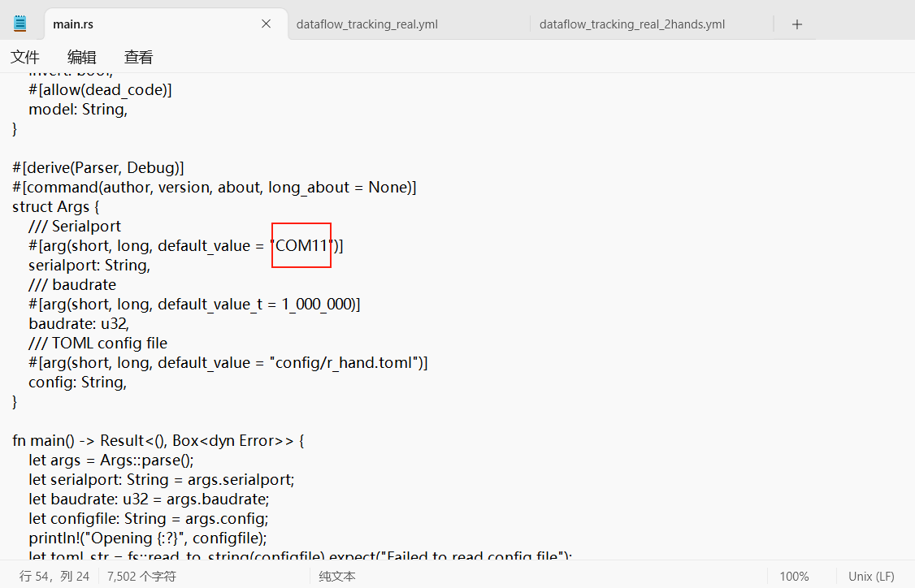The width and height of the screenshot is (915, 588).
Task: Click on #[derive(Parser, Debug)] line
Action: click(98, 168)
